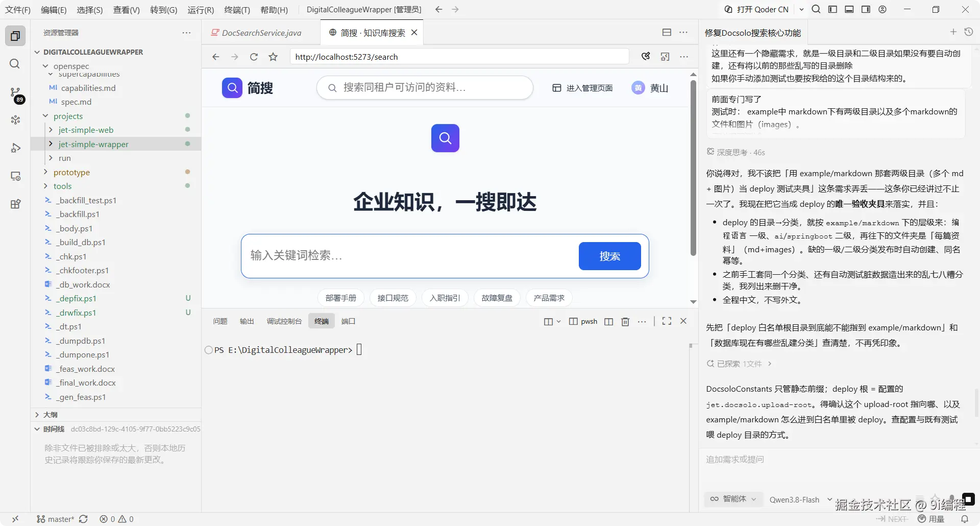980x526 pixels.
Task: Maximize the terminal panel
Action: point(667,321)
